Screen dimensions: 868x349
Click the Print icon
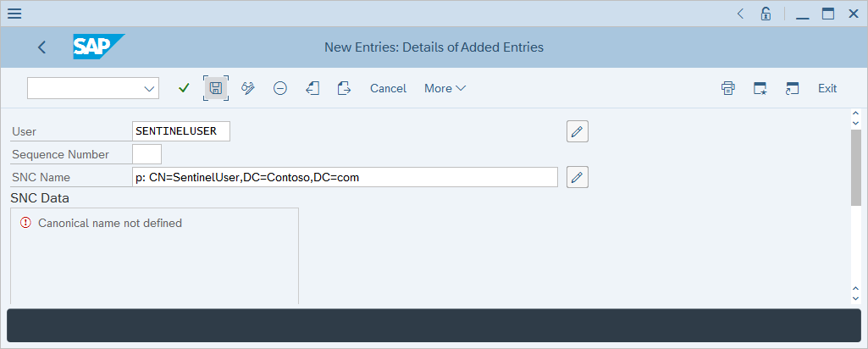tap(728, 88)
